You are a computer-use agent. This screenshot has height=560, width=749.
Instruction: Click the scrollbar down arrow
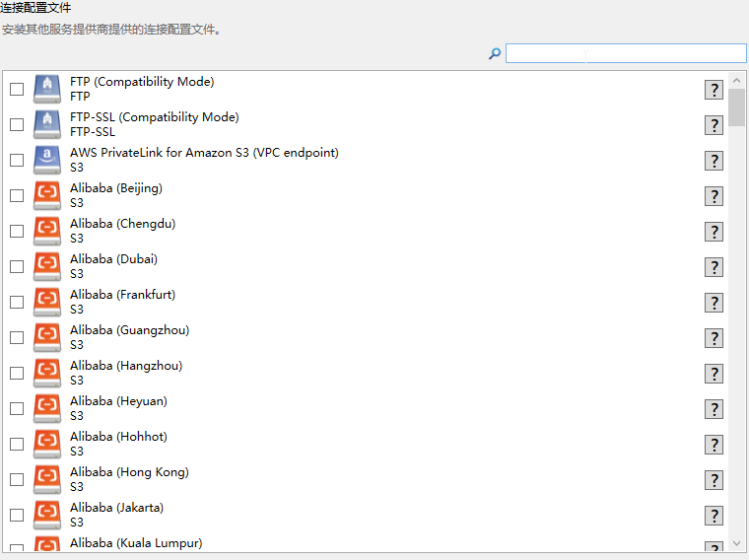coord(736,544)
